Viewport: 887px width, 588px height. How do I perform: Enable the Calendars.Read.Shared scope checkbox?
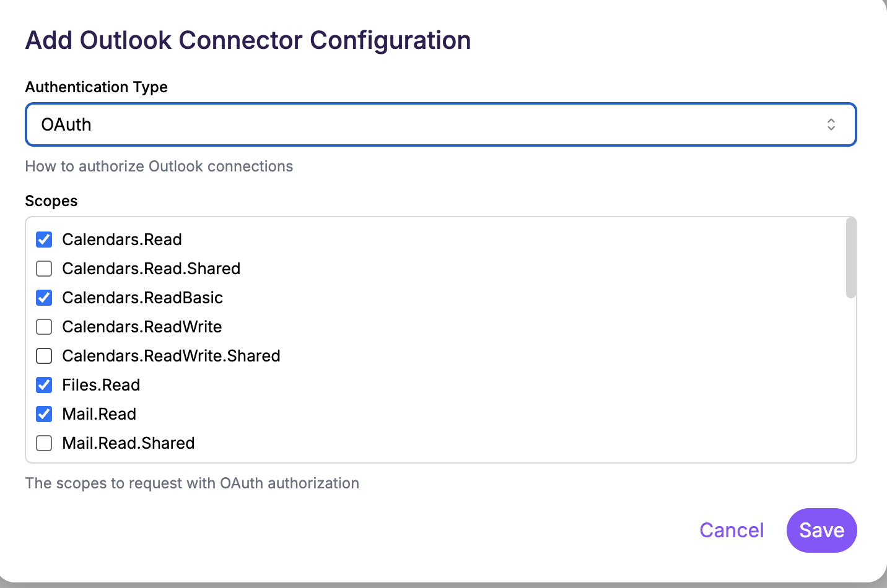tap(44, 269)
